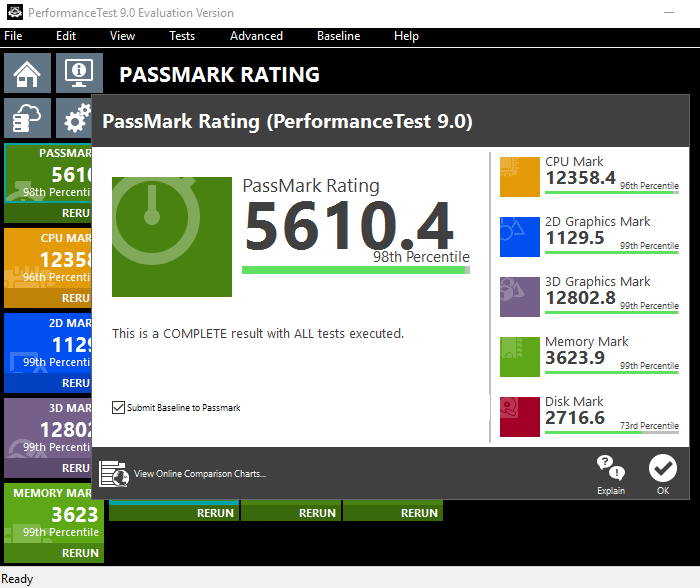Open View Online Comparison Charts link
Screen dimensions: 700x588
tap(200, 474)
